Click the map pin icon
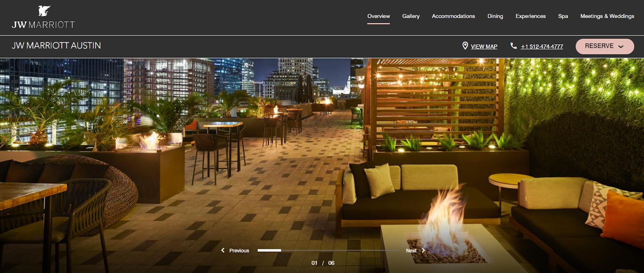This screenshot has width=644, height=273. tap(465, 46)
